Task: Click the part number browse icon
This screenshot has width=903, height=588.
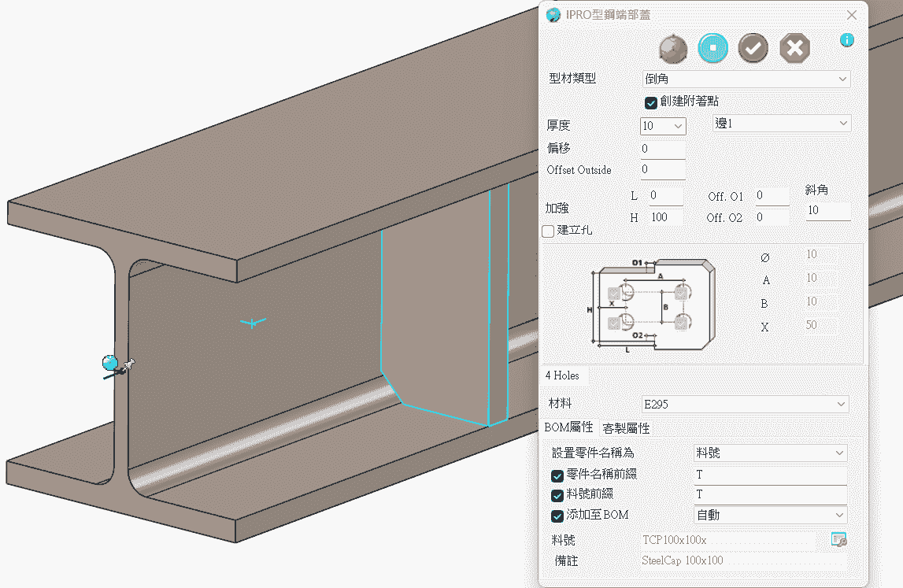Action: 839,539
